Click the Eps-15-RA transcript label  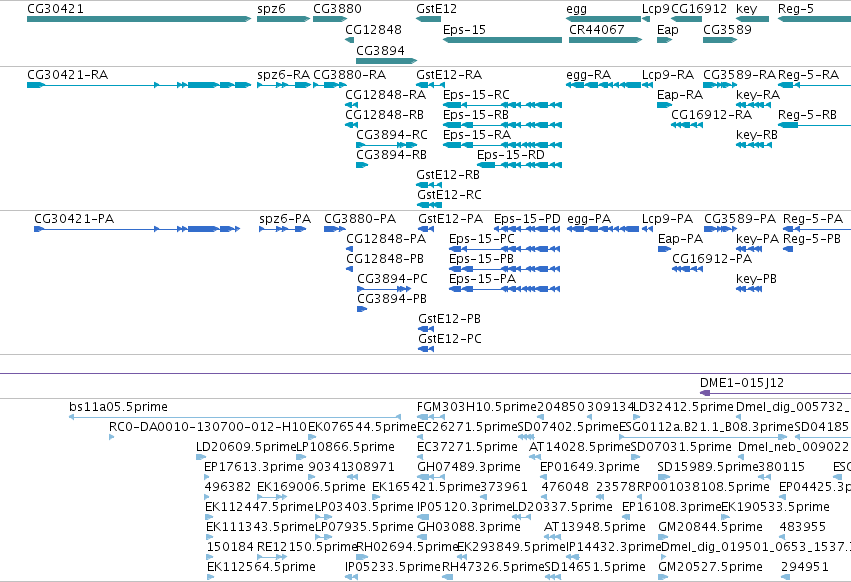(477, 135)
